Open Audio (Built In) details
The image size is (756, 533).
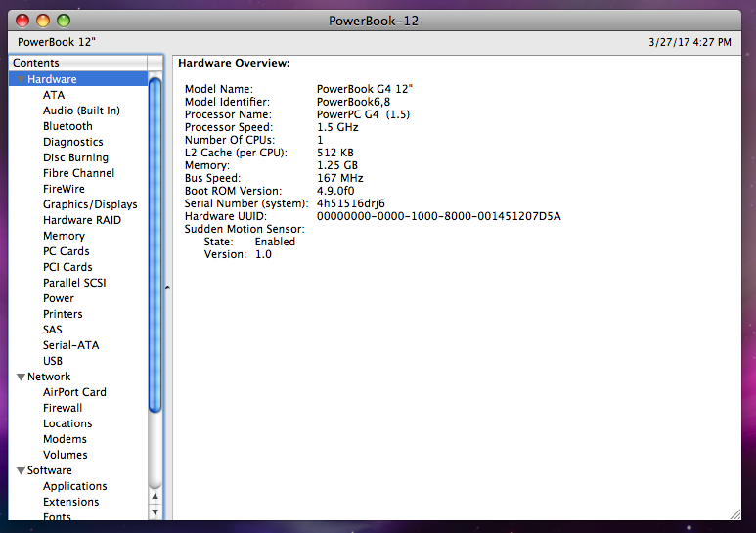click(x=81, y=111)
